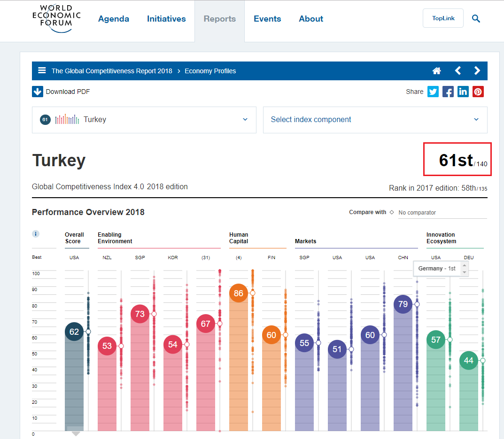Share on Facebook
Image resolution: width=504 pixels, height=439 pixels.
click(448, 92)
